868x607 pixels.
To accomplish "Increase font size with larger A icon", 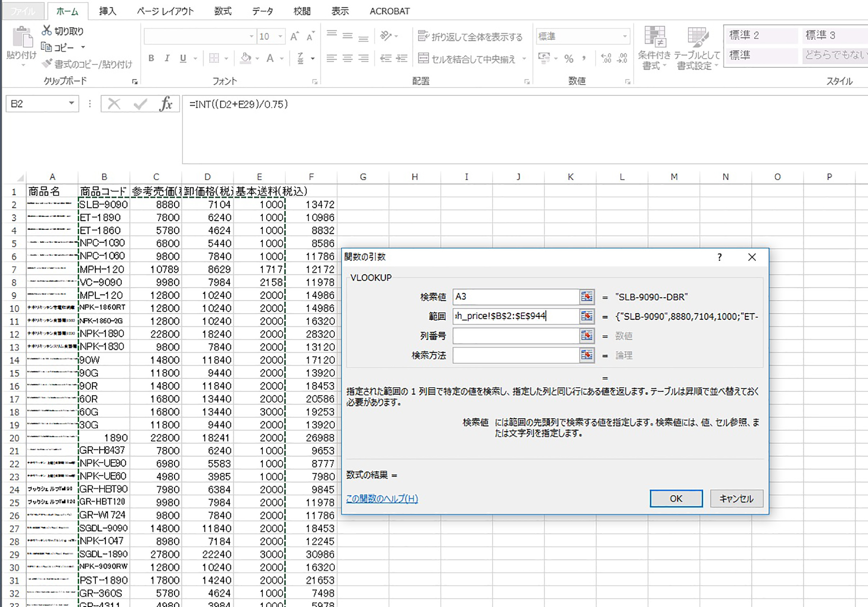I will [294, 36].
